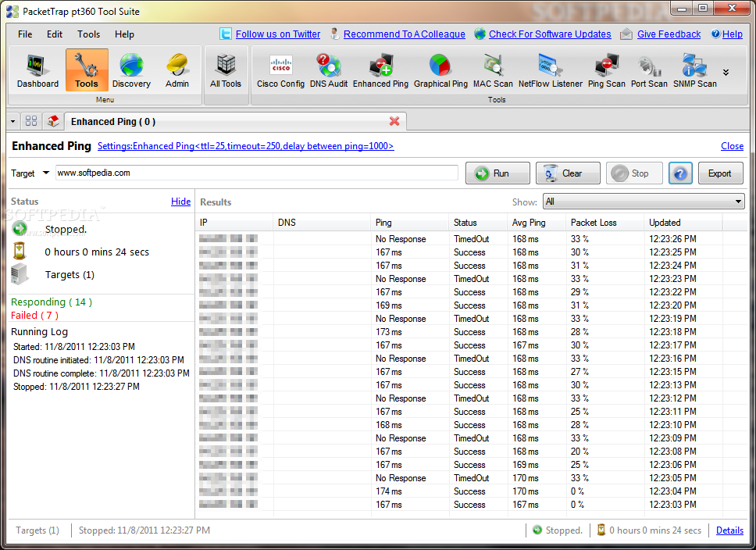Open the Discovery globe icon
This screenshot has height=550, width=756.
tap(131, 71)
